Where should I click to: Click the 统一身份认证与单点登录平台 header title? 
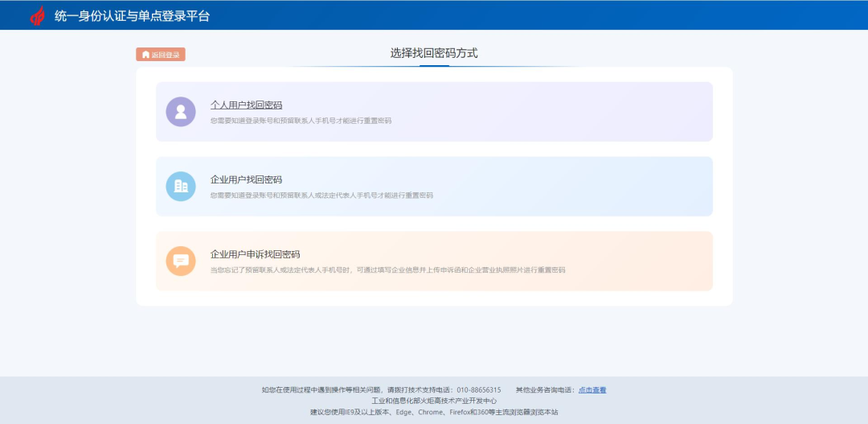coord(133,16)
